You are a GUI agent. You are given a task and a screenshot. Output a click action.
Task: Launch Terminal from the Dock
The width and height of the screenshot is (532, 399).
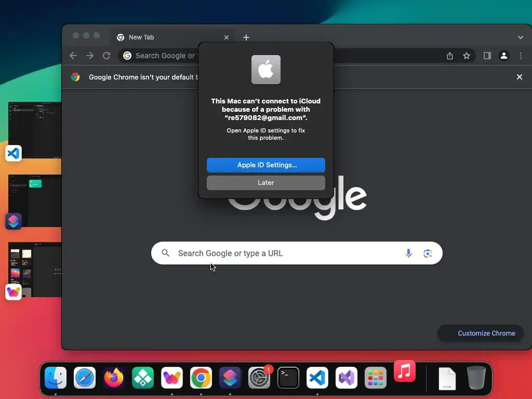(x=288, y=378)
